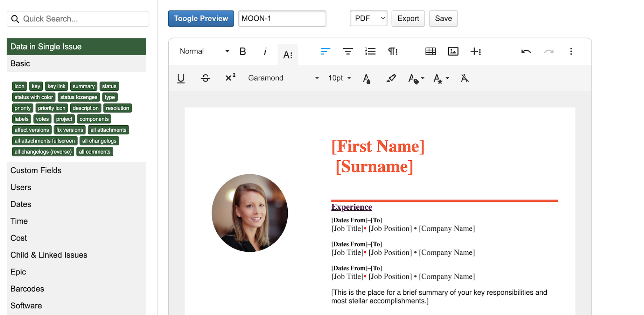Expand the Cost section
Image resolution: width=644 pixels, height=315 pixels.
tap(76, 238)
